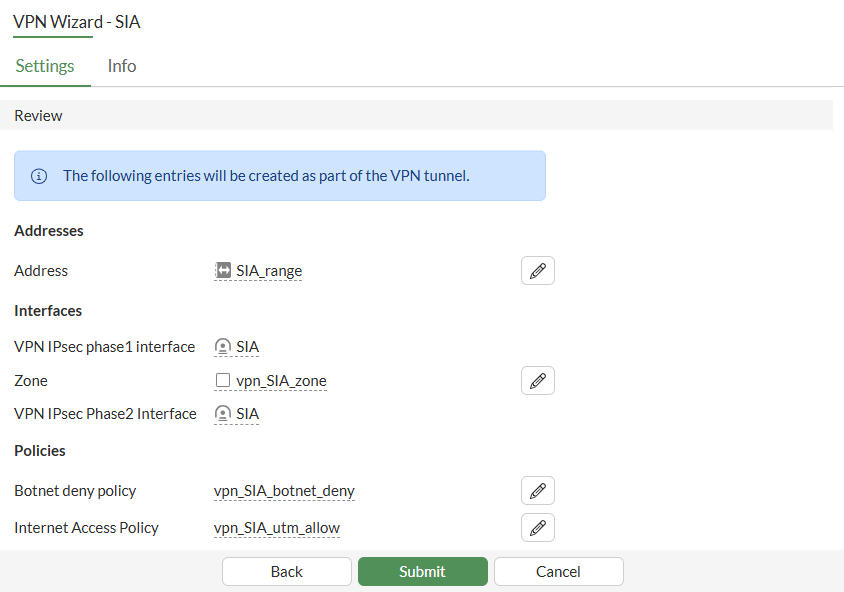Click the address type icon before SIA_range

click(222, 270)
